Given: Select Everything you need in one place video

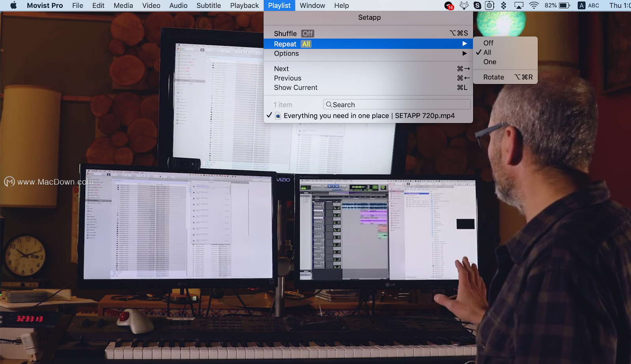Looking at the screenshot, I should 368,116.
